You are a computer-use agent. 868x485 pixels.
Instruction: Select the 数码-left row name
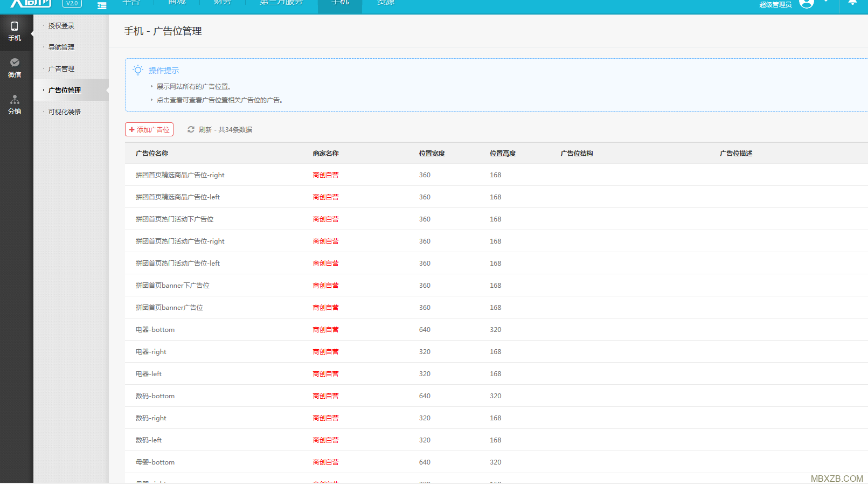click(x=149, y=440)
